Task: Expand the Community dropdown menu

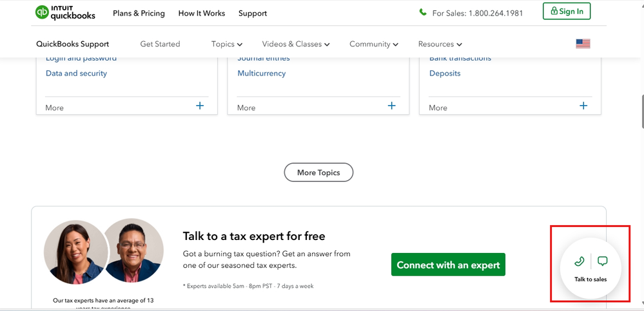Action: 373,44
